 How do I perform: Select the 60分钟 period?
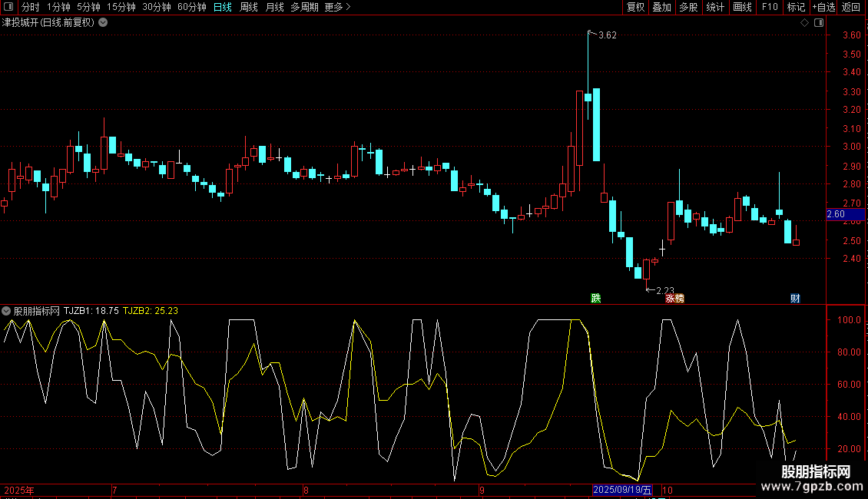(x=192, y=7)
